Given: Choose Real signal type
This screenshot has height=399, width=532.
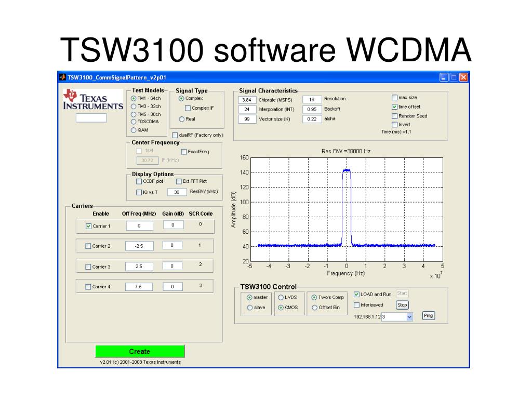Looking at the screenshot, I should pos(182,119).
